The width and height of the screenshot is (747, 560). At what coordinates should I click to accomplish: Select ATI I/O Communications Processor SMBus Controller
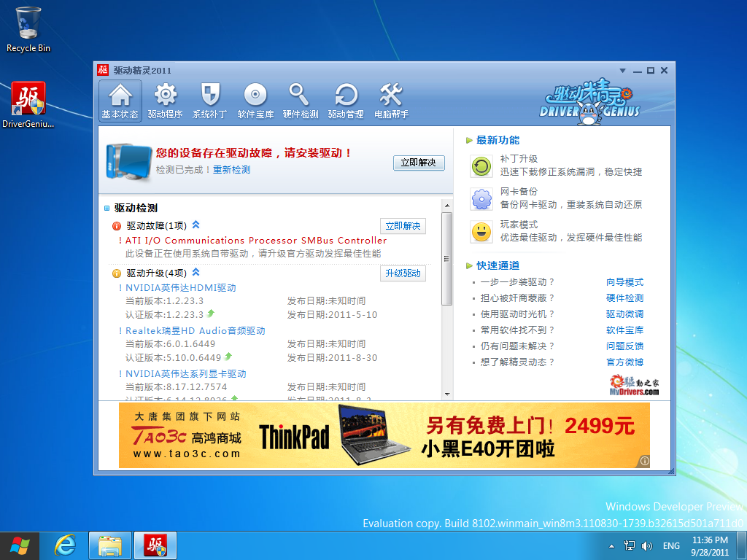(256, 241)
